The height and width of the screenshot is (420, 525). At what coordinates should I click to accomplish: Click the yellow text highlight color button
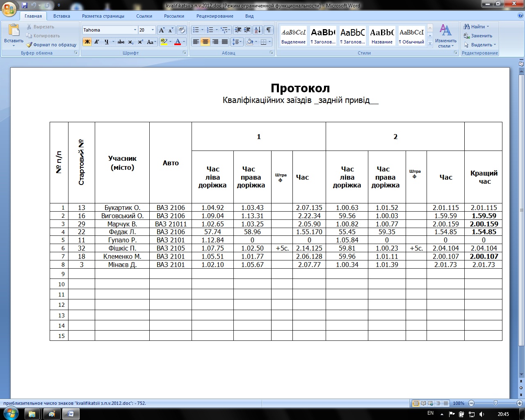pyautogui.click(x=164, y=42)
